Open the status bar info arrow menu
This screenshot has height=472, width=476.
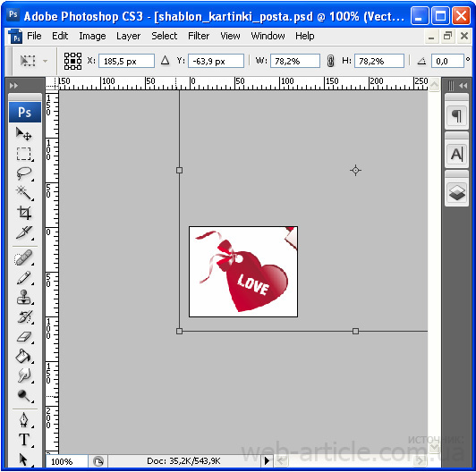pos(267,460)
